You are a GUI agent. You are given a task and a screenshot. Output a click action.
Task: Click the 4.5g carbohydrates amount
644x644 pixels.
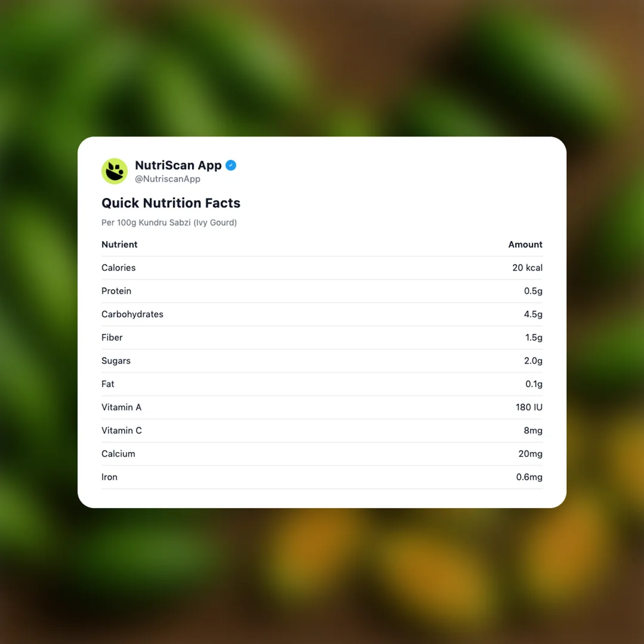pos(533,314)
